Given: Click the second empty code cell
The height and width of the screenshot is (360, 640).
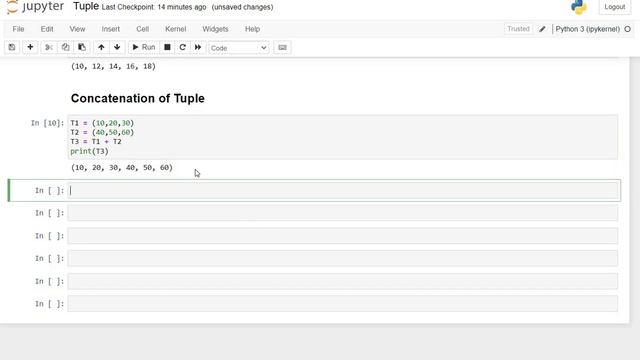Looking at the screenshot, I should (342, 213).
